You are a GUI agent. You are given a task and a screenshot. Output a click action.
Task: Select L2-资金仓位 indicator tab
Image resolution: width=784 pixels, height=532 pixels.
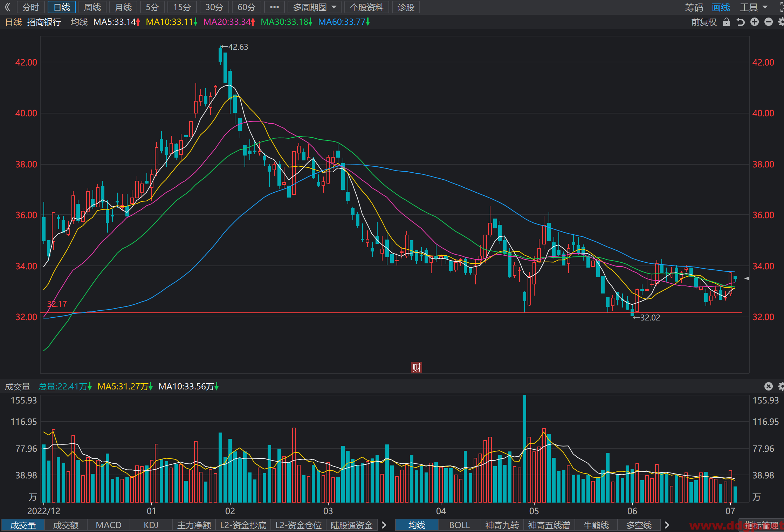tap(298, 525)
